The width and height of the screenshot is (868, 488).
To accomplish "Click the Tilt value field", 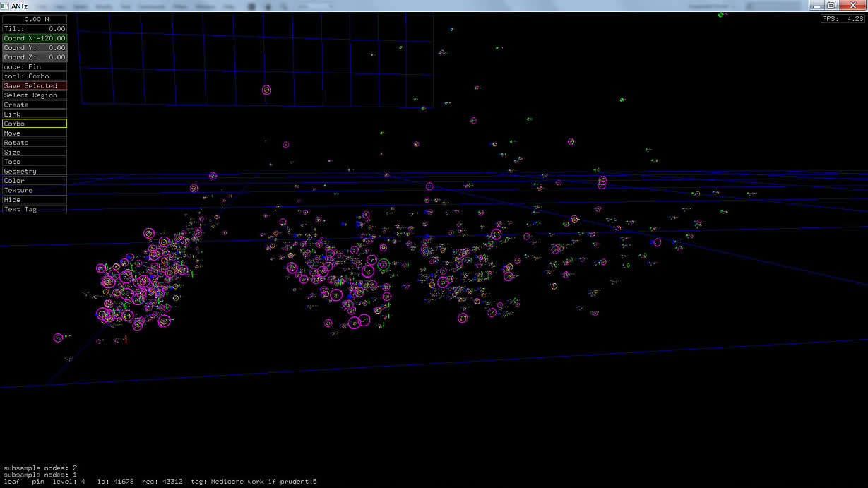I will (x=35, y=29).
